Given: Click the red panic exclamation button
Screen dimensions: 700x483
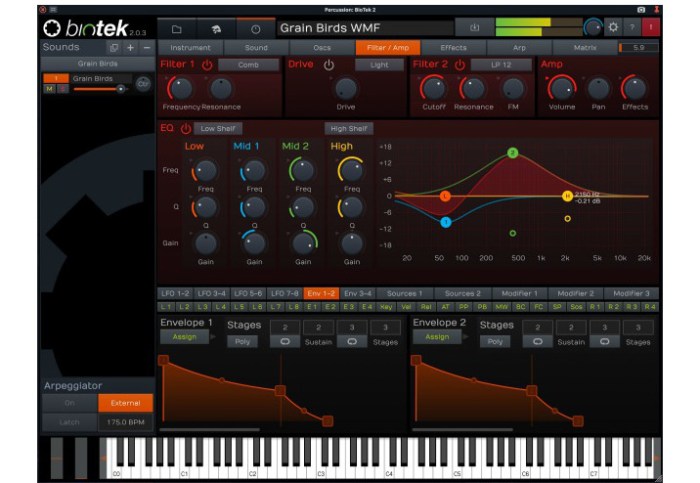Looking at the screenshot, I should coord(651,27).
